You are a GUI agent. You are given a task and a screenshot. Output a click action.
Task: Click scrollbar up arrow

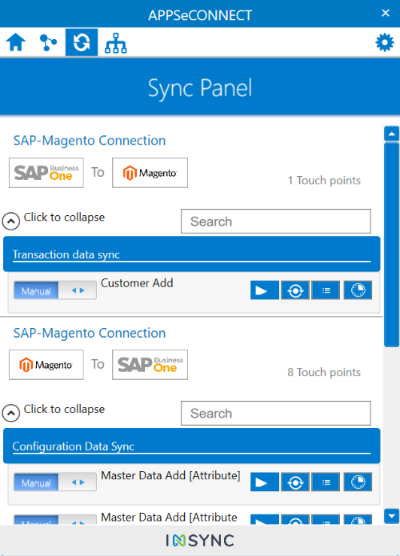391,134
